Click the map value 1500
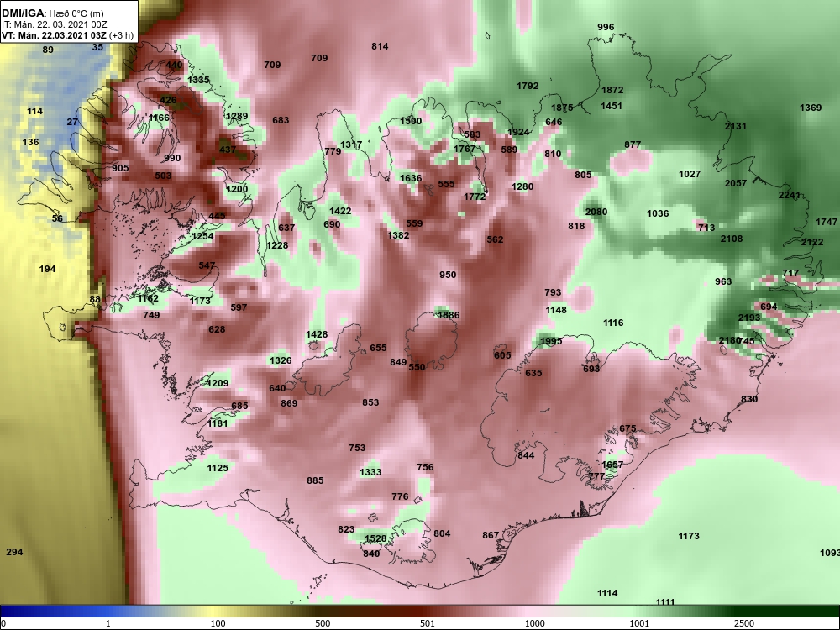Screen dimensions: 840x630 [411, 120]
